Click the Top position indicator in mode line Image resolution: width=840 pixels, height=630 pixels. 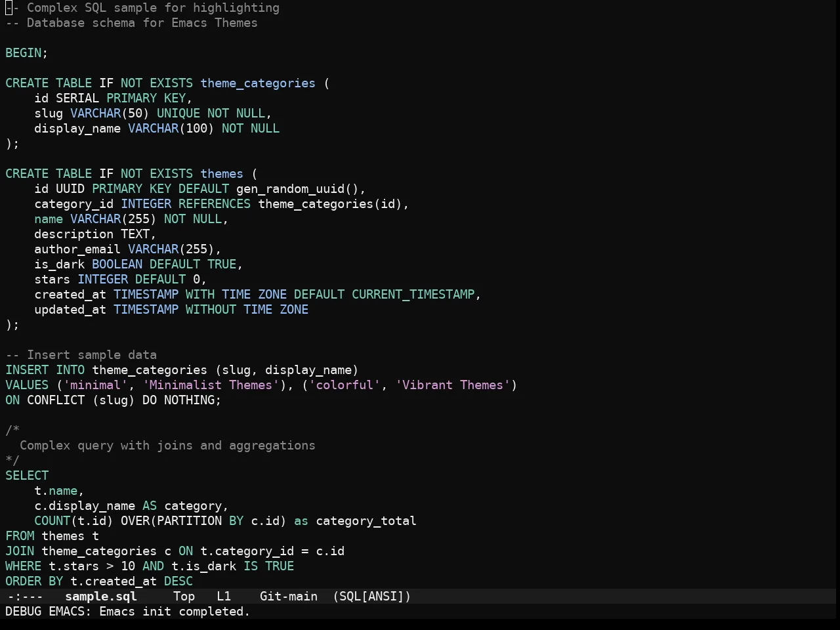point(184,597)
